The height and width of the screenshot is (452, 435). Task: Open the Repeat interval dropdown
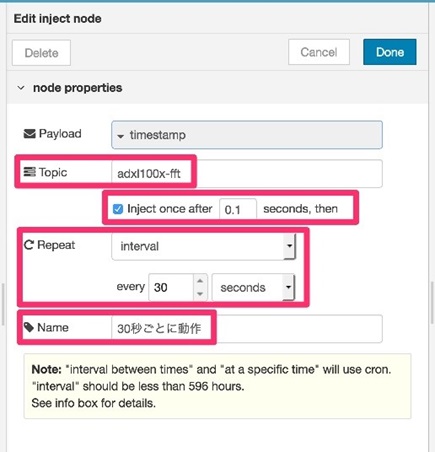(x=203, y=246)
